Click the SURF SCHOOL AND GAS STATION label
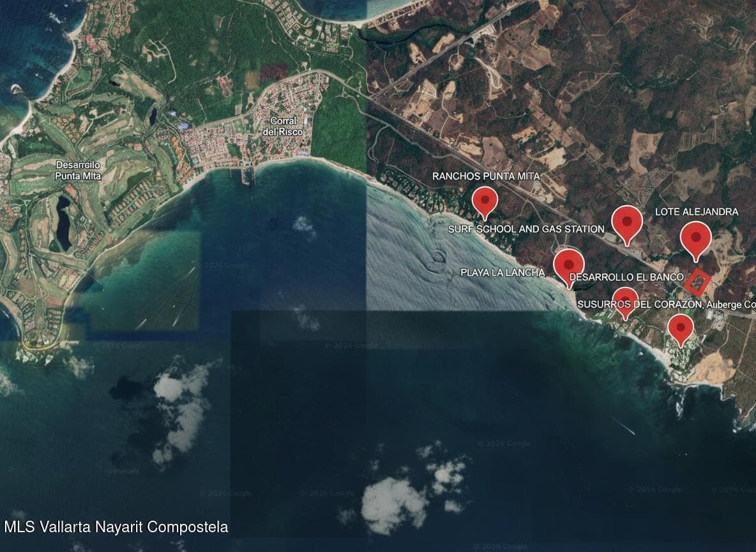The width and height of the screenshot is (756, 552). pos(526,229)
